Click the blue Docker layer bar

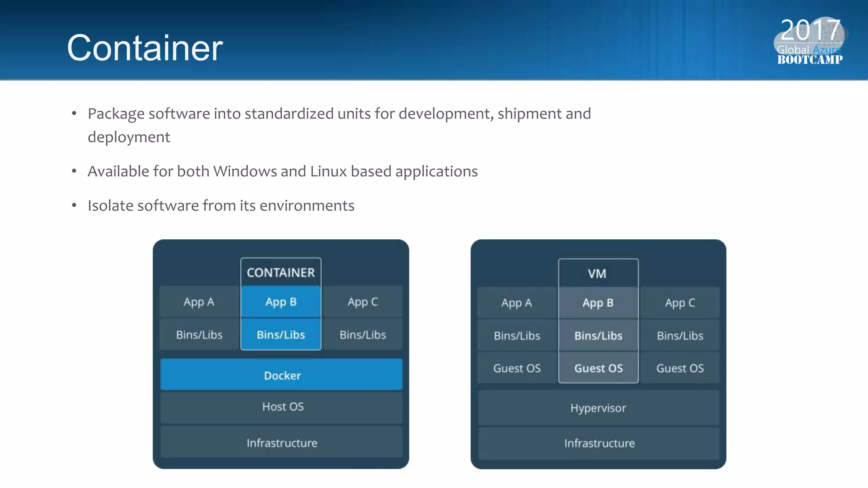281,375
